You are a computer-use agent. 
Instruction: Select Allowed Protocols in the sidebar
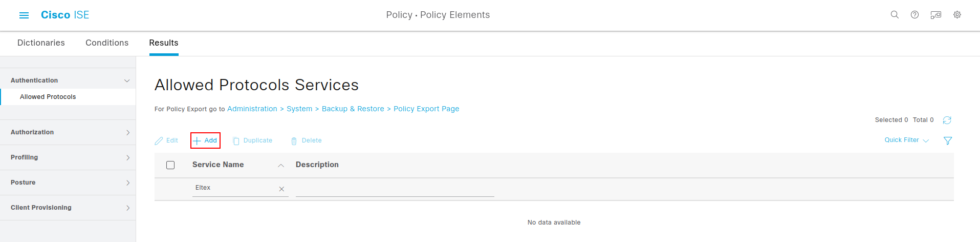pos(48,97)
